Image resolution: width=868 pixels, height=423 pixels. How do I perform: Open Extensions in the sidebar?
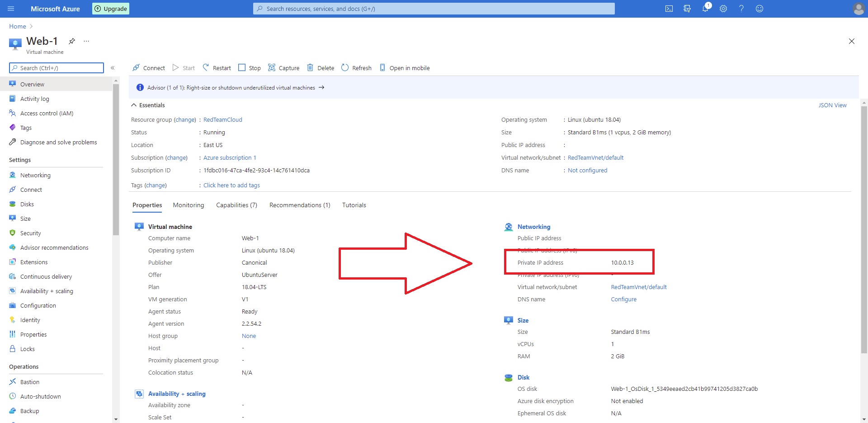tap(34, 262)
